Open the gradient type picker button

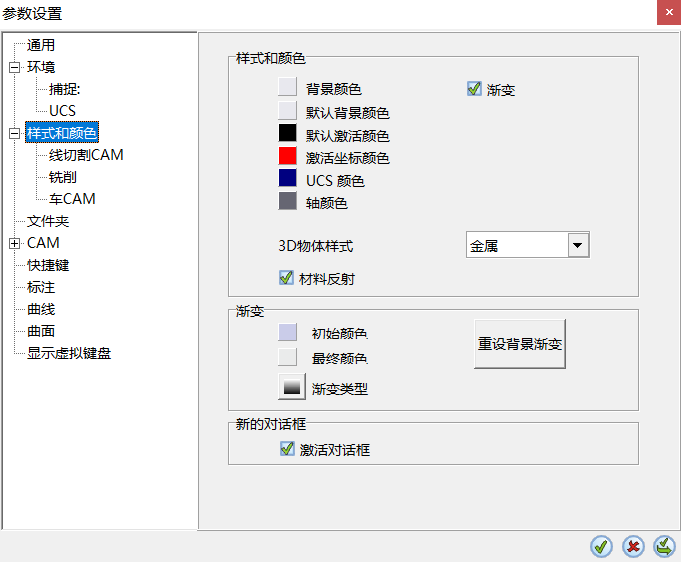292,387
